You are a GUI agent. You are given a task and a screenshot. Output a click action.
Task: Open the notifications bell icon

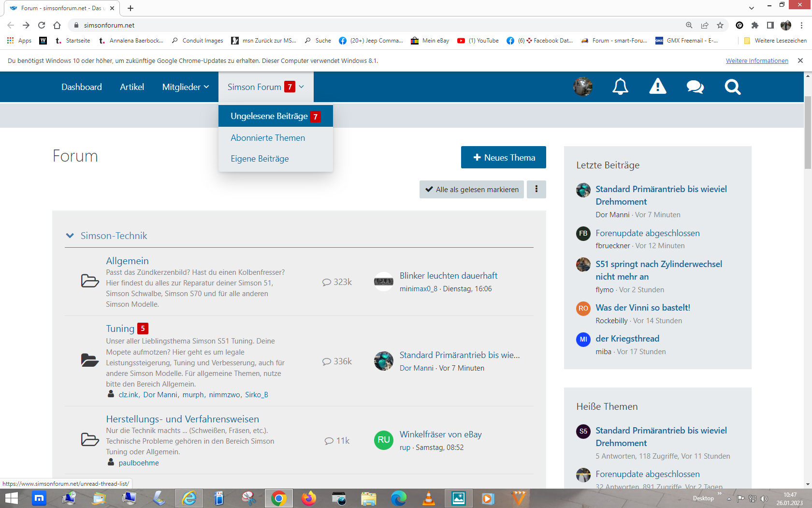[x=620, y=87]
